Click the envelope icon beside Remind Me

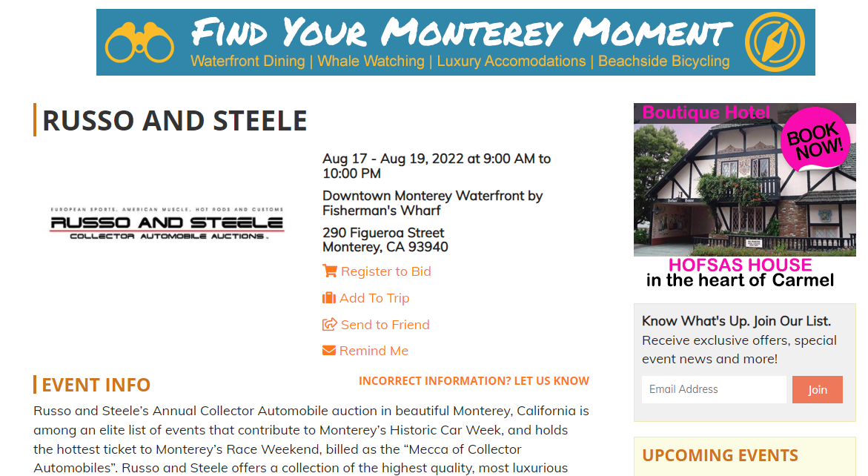click(x=329, y=351)
